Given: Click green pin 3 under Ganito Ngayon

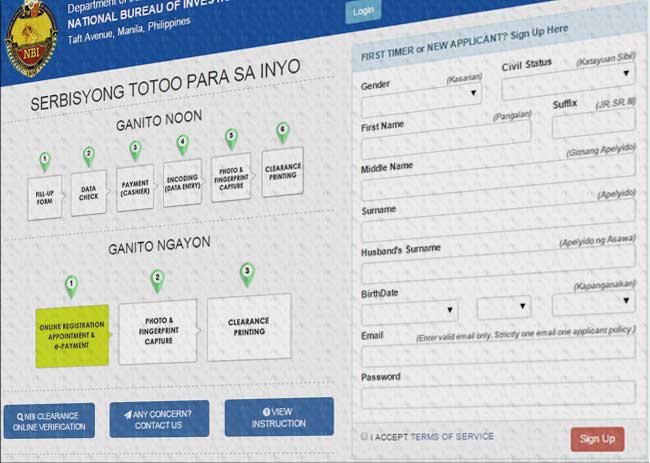Looking at the screenshot, I should point(247,274).
